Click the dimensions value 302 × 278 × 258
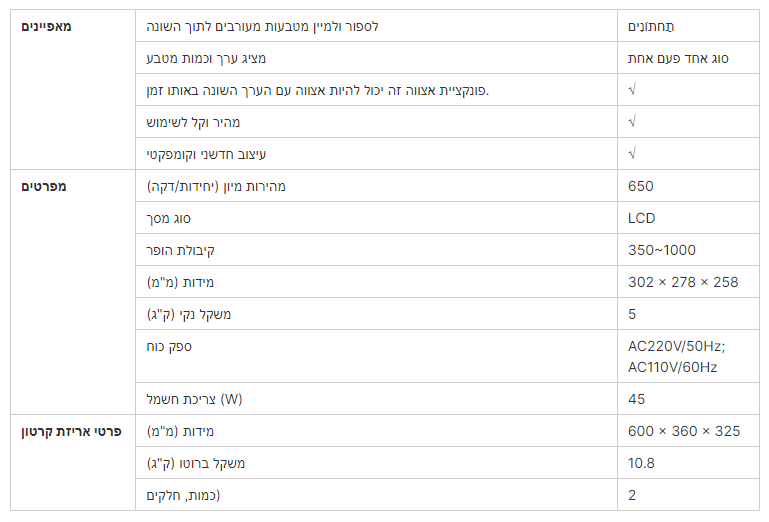 tap(683, 282)
